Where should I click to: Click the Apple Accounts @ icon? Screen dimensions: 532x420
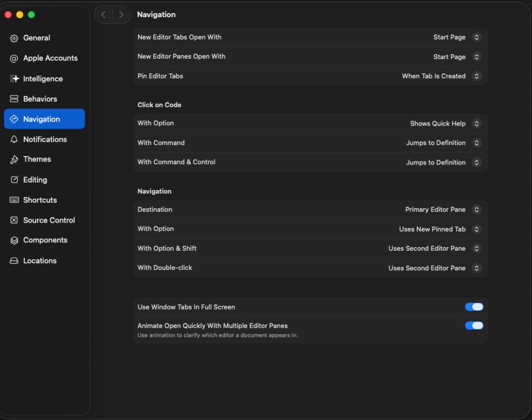[14, 58]
